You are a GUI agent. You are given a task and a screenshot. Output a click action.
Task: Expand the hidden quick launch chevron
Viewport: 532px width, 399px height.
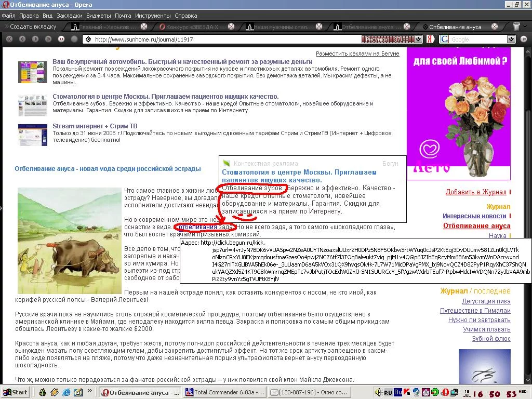89,391
